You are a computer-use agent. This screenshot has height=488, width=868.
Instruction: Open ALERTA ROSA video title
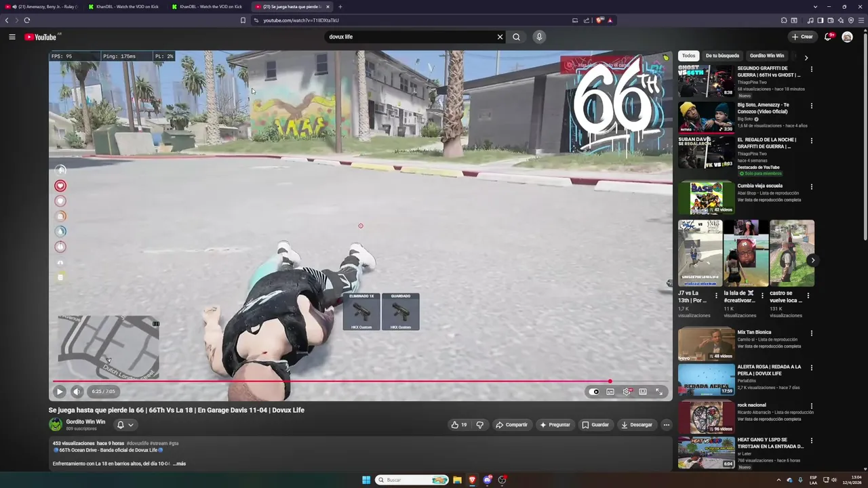click(769, 370)
